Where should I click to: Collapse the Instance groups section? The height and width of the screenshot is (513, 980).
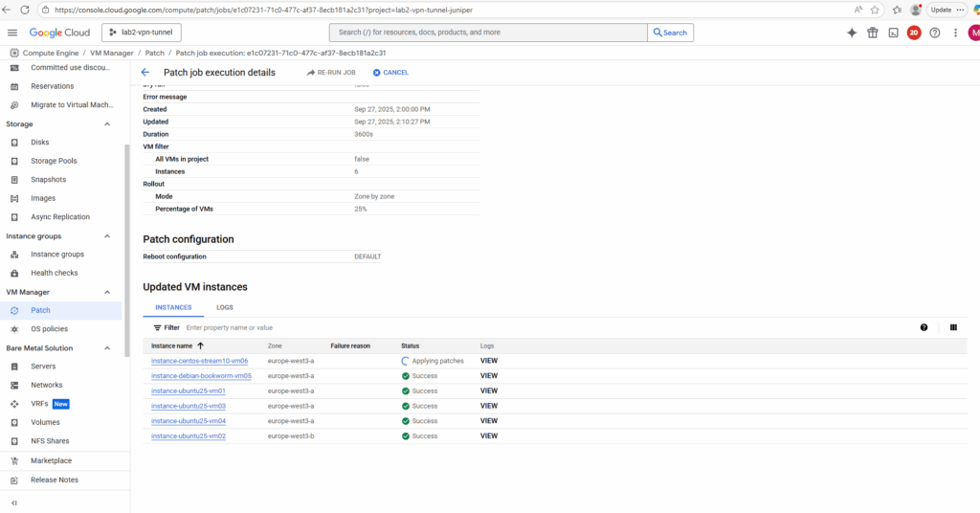(x=107, y=236)
